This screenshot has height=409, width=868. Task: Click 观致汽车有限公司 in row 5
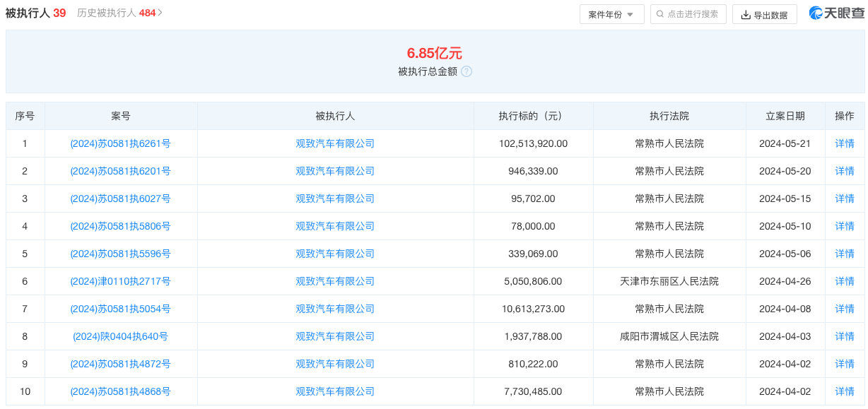335,254
